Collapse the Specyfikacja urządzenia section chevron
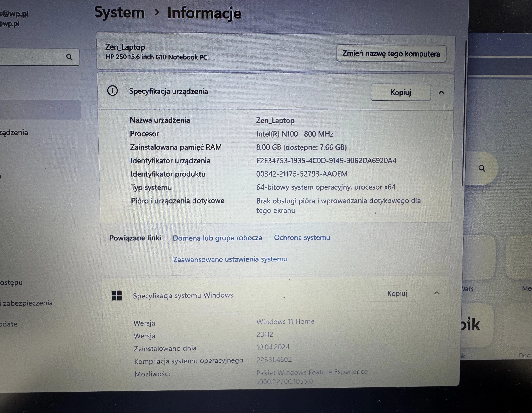 (x=441, y=93)
